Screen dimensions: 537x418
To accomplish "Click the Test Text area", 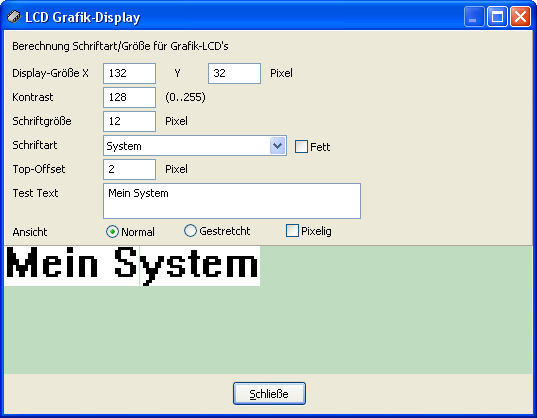I will (x=232, y=201).
